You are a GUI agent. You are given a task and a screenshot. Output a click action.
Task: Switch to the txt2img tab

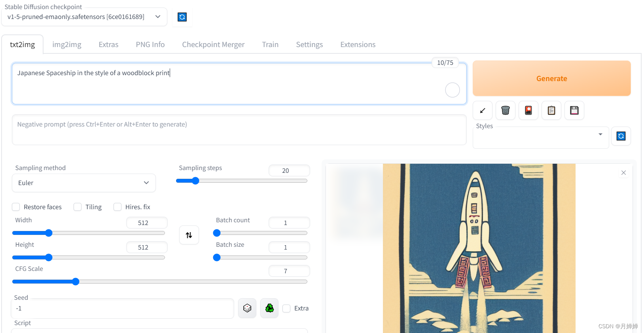[23, 44]
